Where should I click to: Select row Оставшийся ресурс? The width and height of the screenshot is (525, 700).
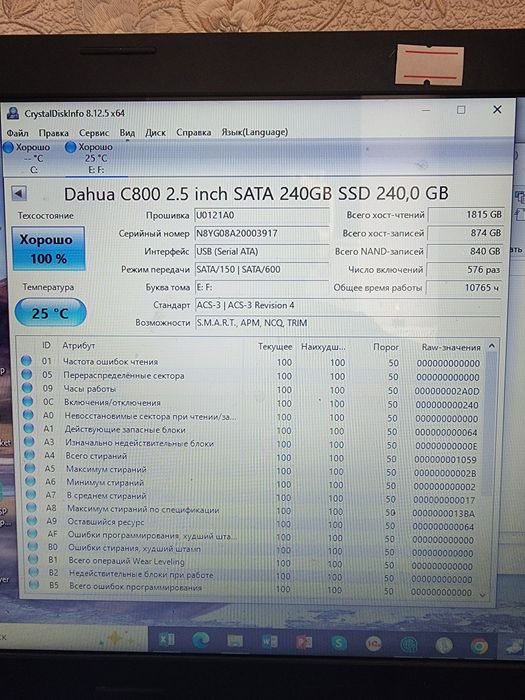252,524
